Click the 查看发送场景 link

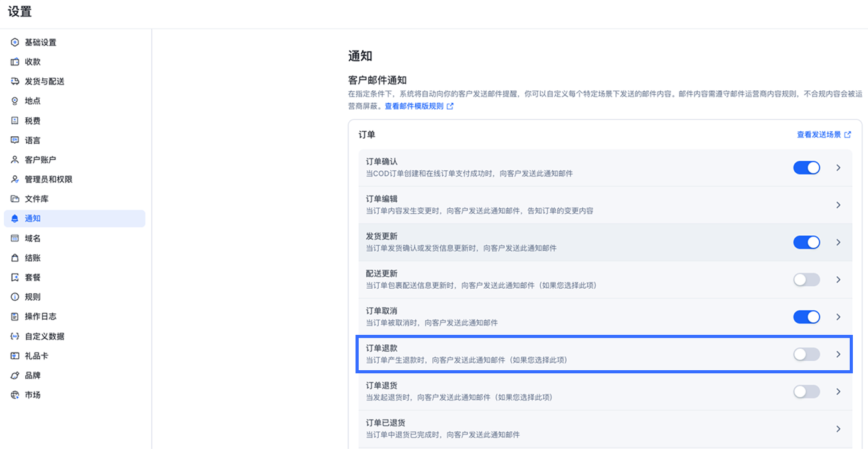pos(819,135)
